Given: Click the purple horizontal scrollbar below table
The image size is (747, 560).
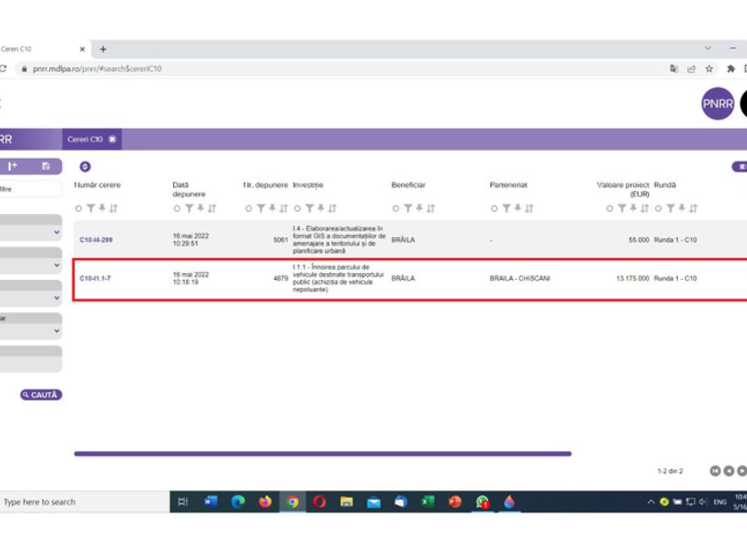Looking at the screenshot, I should click(x=322, y=454).
